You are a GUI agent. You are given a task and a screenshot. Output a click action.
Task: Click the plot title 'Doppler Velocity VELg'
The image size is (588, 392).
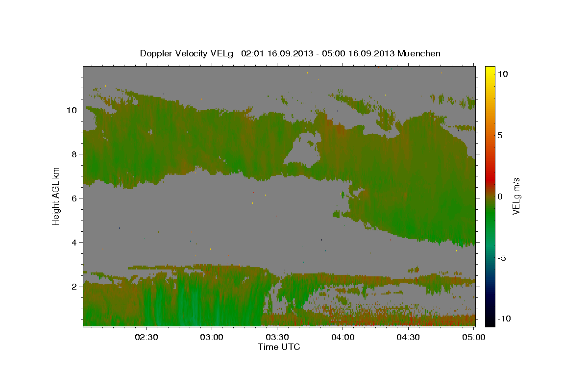(x=188, y=53)
